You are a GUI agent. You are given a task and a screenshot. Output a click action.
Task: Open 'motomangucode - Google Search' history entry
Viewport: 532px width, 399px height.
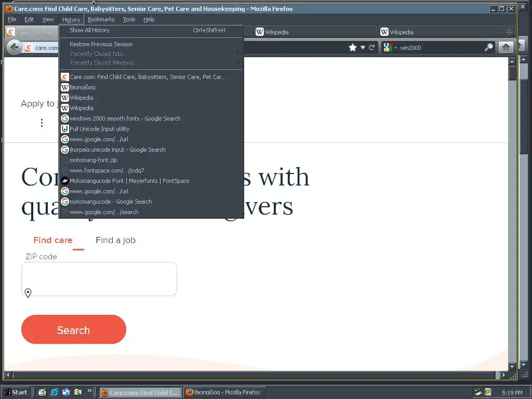click(151, 202)
